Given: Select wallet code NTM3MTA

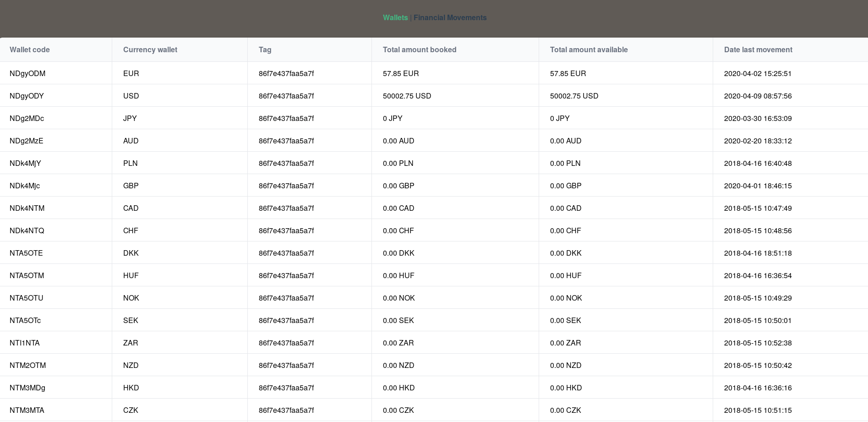Looking at the screenshot, I should click(27, 410).
